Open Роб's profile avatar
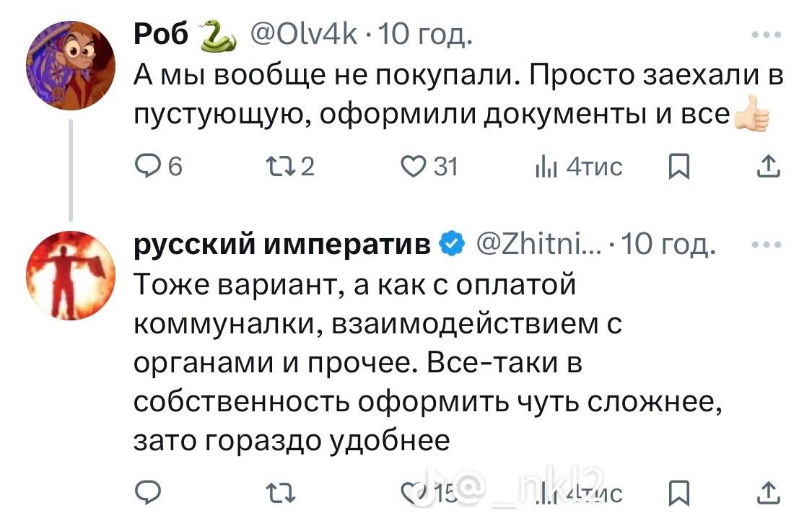 [71, 65]
